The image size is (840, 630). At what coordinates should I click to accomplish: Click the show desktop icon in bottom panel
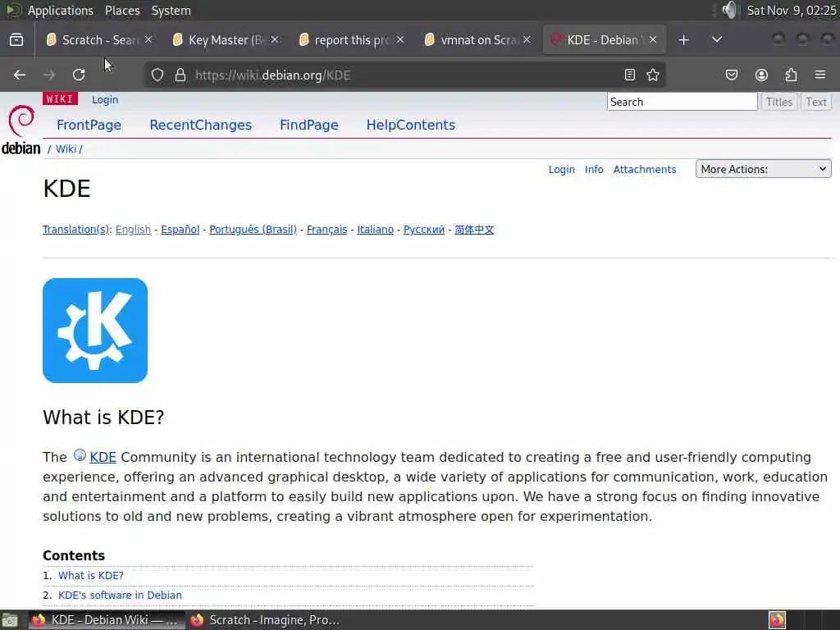pyautogui.click(x=10, y=620)
